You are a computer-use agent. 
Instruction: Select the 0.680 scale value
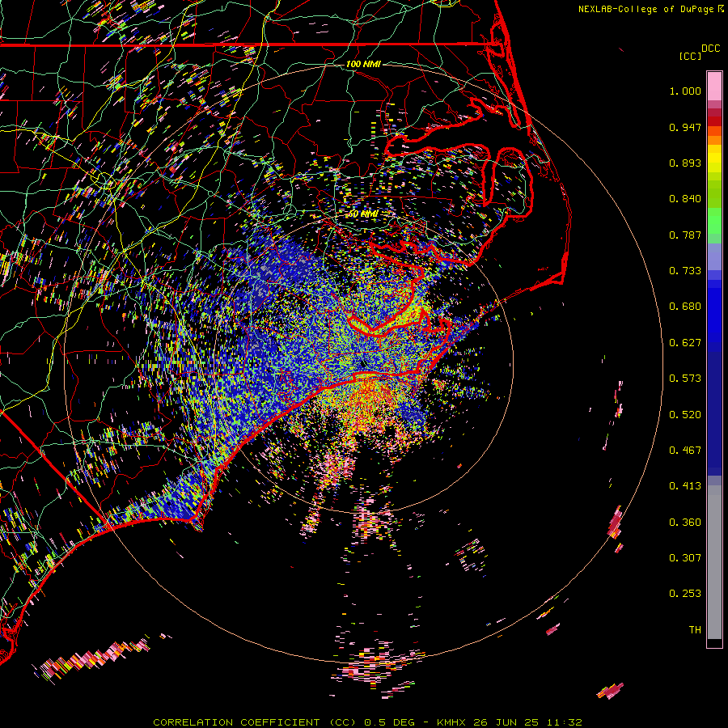pos(685,307)
